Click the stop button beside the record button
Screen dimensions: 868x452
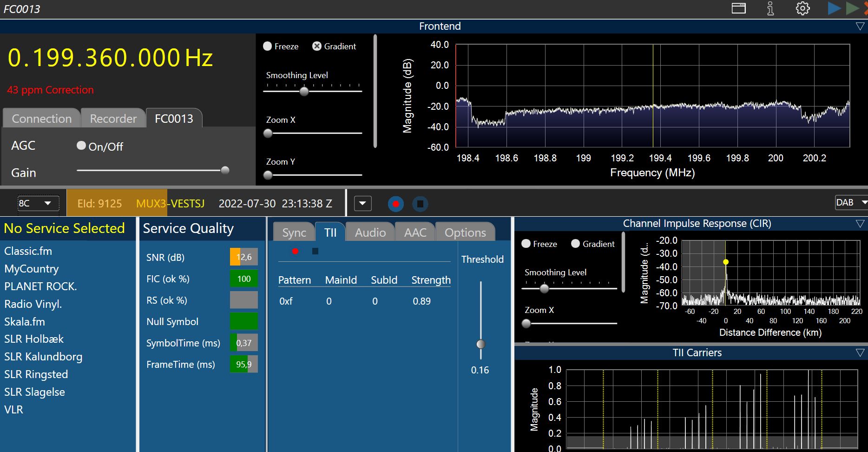tap(420, 204)
